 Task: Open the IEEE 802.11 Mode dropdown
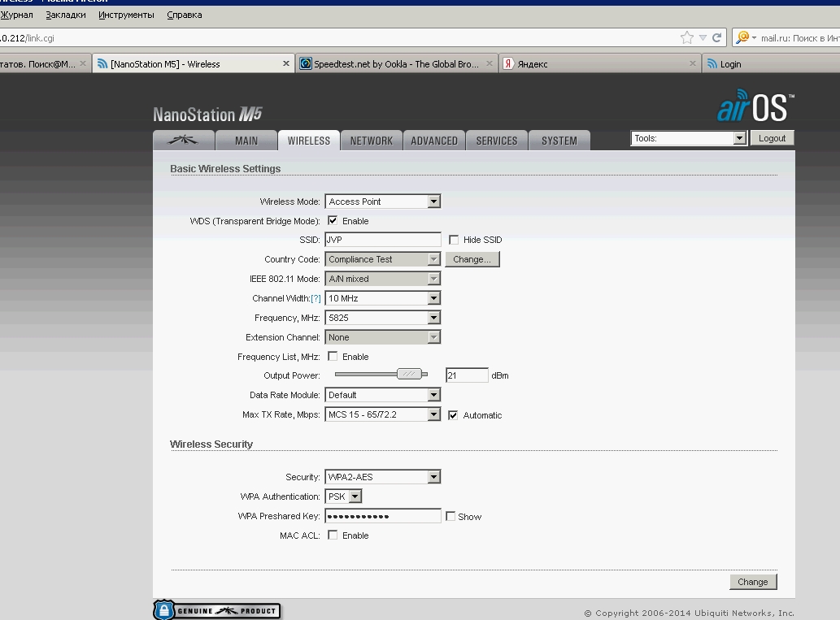click(x=382, y=279)
